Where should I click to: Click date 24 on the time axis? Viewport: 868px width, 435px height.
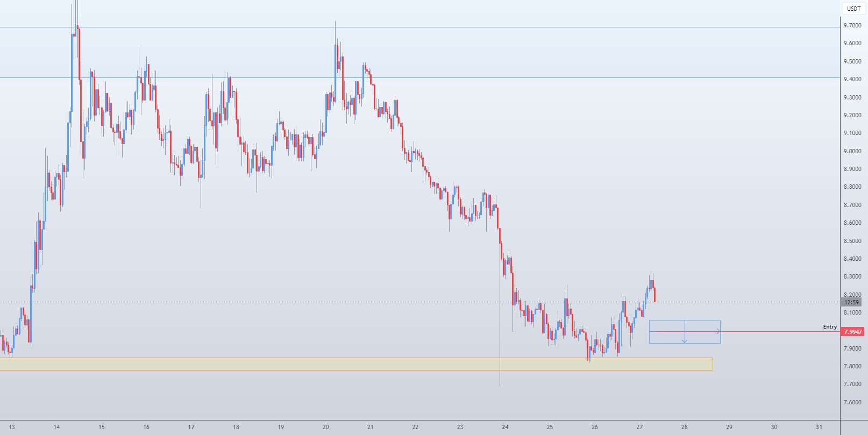pos(505,427)
